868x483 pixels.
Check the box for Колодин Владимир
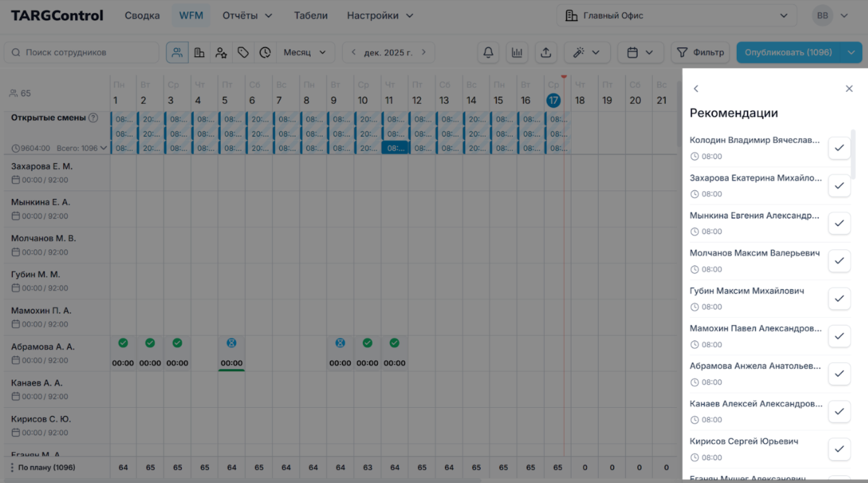(x=839, y=148)
